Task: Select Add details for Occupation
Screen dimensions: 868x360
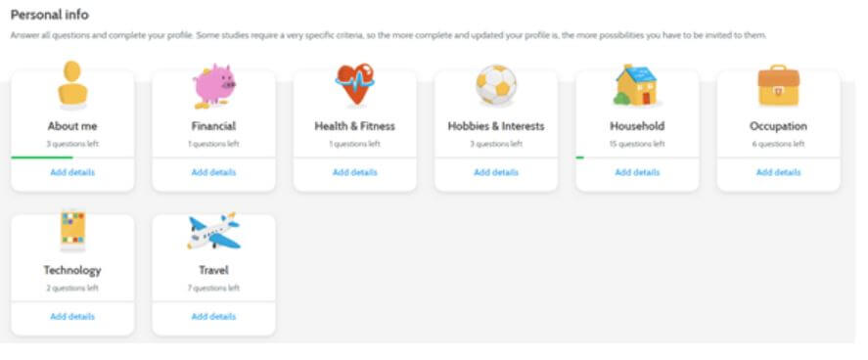Action: click(x=778, y=172)
